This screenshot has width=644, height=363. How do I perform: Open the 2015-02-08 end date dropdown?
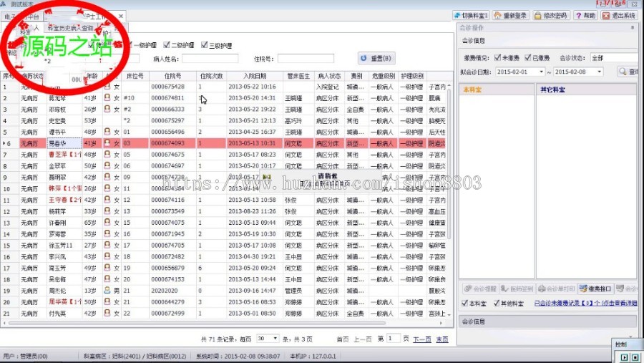click(x=598, y=72)
